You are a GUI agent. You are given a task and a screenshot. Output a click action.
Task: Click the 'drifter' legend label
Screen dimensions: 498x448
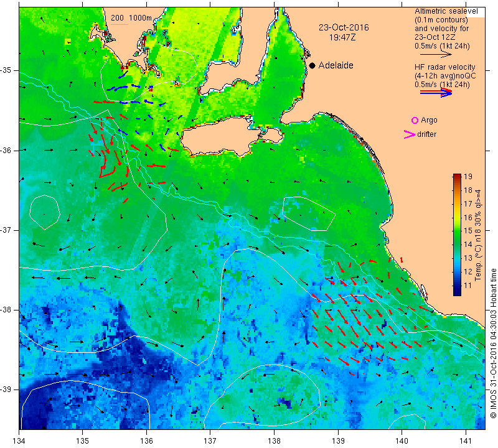click(x=426, y=134)
